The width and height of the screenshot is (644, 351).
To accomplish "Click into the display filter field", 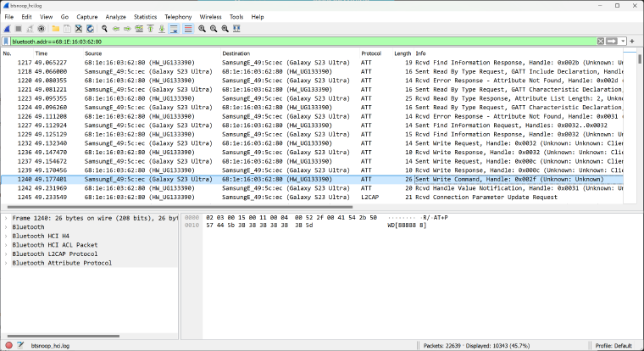I will (x=303, y=42).
